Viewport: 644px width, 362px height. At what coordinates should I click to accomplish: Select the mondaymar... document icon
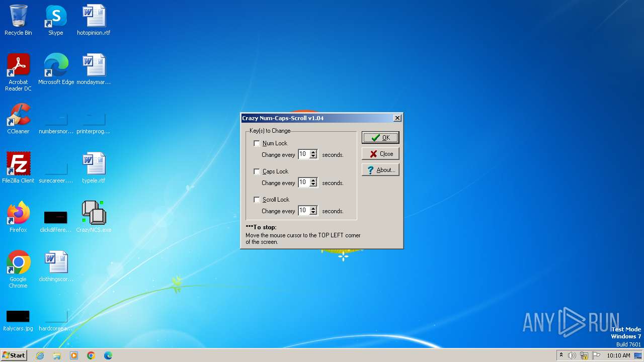pos(94,69)
